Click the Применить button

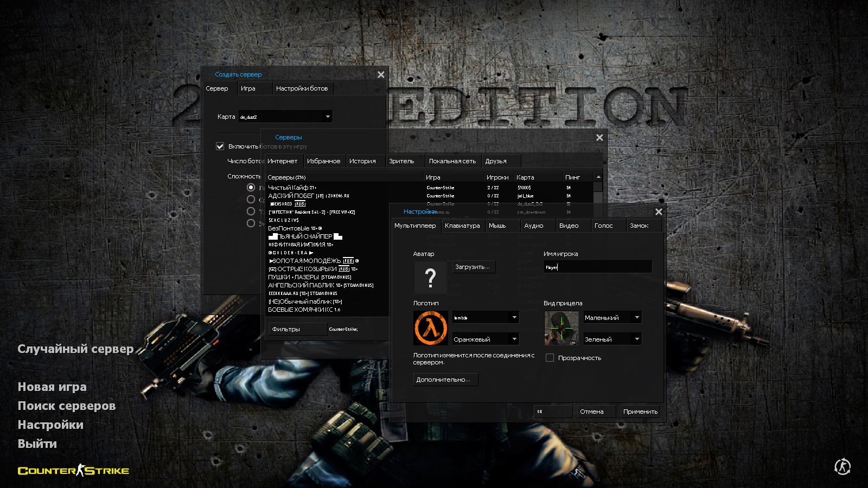pyautogui.click(x=640, y=412)
